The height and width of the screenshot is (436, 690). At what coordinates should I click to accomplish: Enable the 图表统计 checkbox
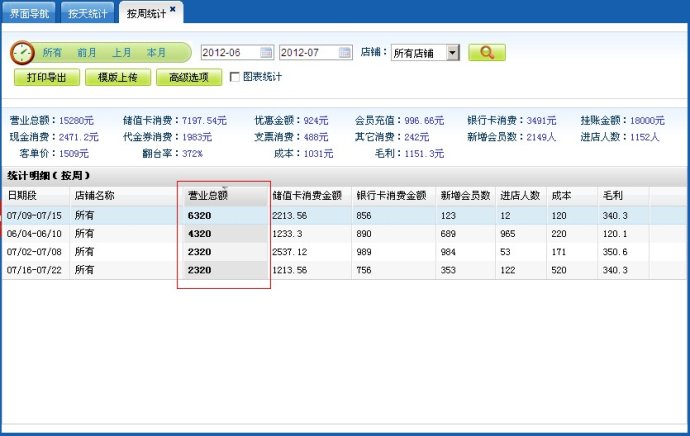[235, 77]
